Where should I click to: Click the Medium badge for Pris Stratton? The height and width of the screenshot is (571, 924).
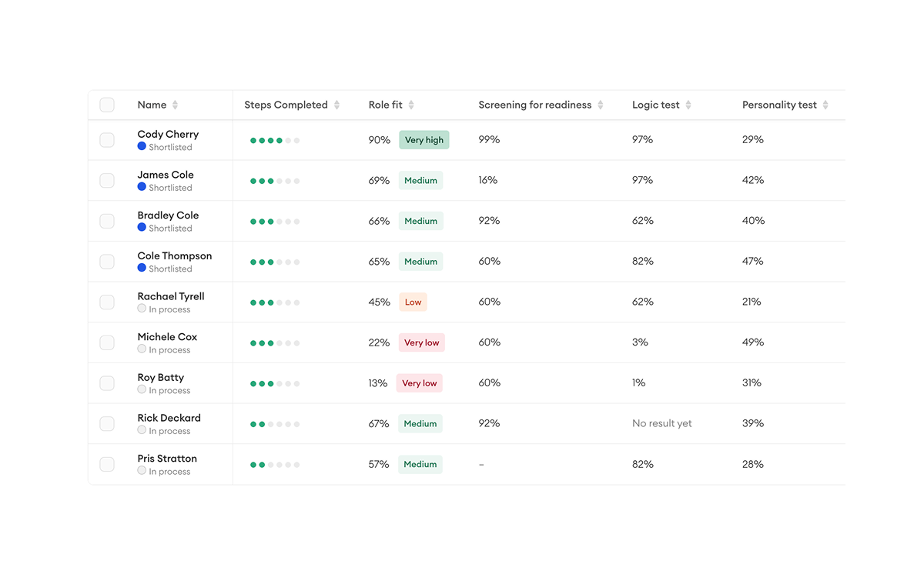tap(420, 464)
